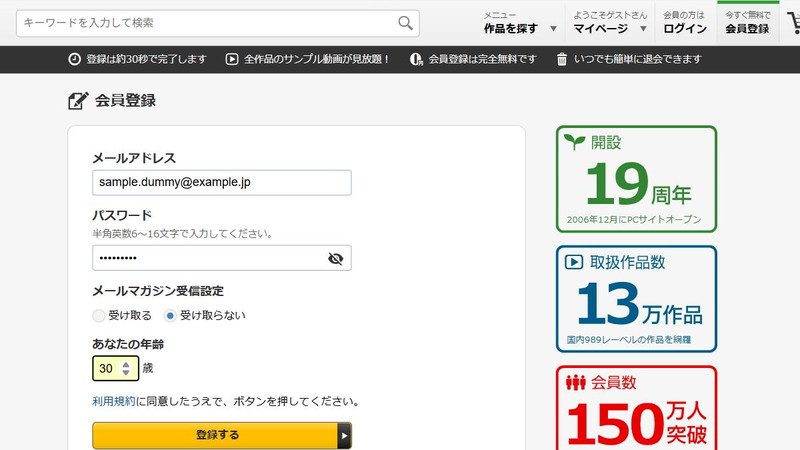The image size is (800, 450).
Task: Open the shopping cart icon
Action: tap(794, 23)
